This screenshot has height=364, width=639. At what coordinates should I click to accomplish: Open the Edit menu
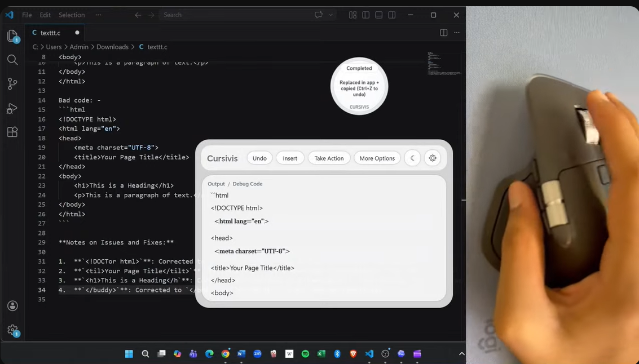[x=45, y=15]
